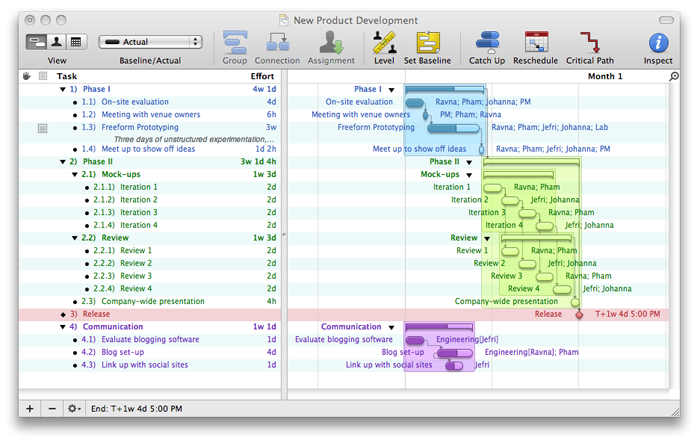Click Review 4 Gantt bar
The height and width of the screenshot is (443, 700).
562,290
